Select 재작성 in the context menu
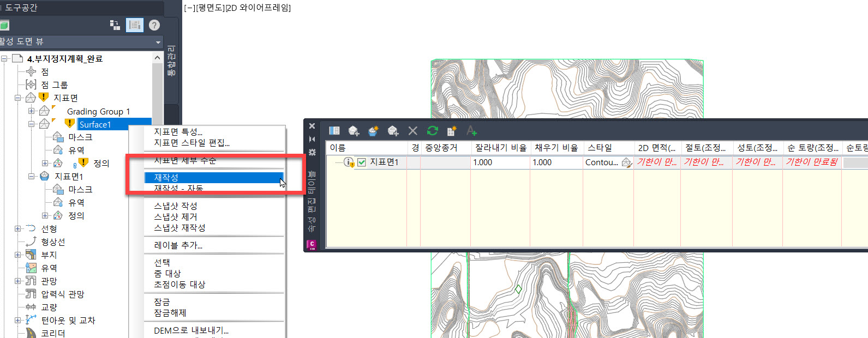 pyautogui.click(x=166, y=178)
